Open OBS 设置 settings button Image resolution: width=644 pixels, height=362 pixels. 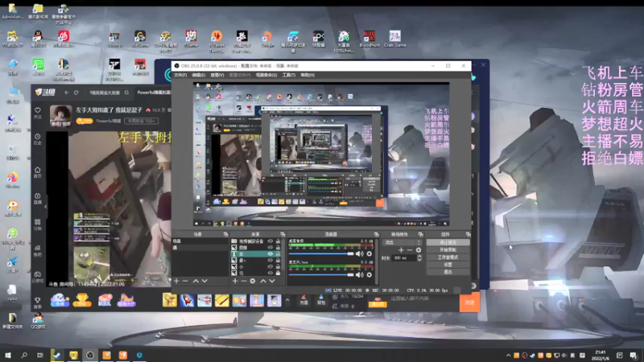[448, 265]
